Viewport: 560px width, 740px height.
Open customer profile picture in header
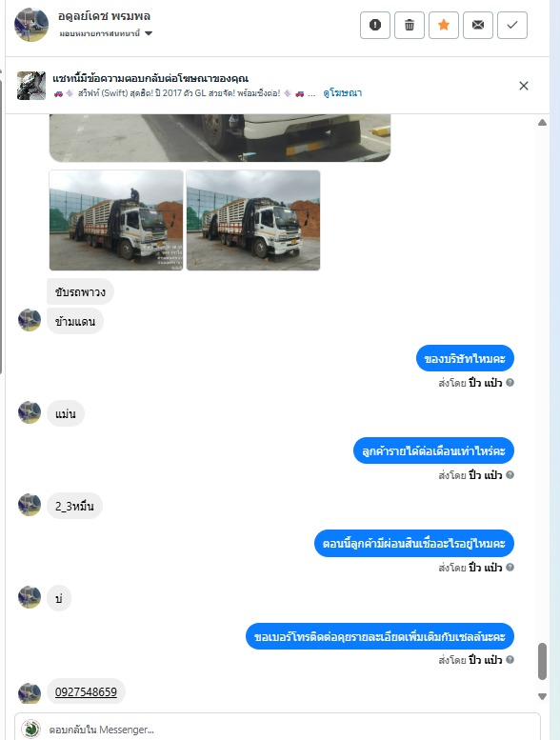(31, 25)
